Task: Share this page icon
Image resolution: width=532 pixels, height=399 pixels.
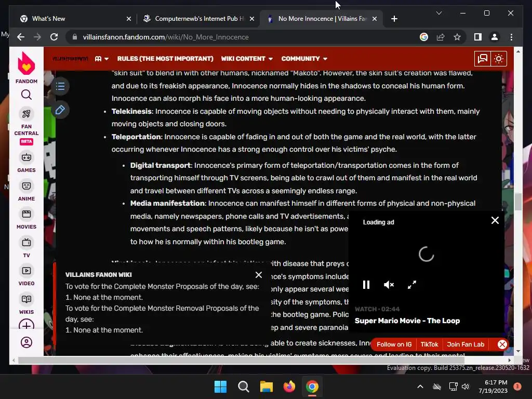Action: pyautogui.click(x=441, y=37)
